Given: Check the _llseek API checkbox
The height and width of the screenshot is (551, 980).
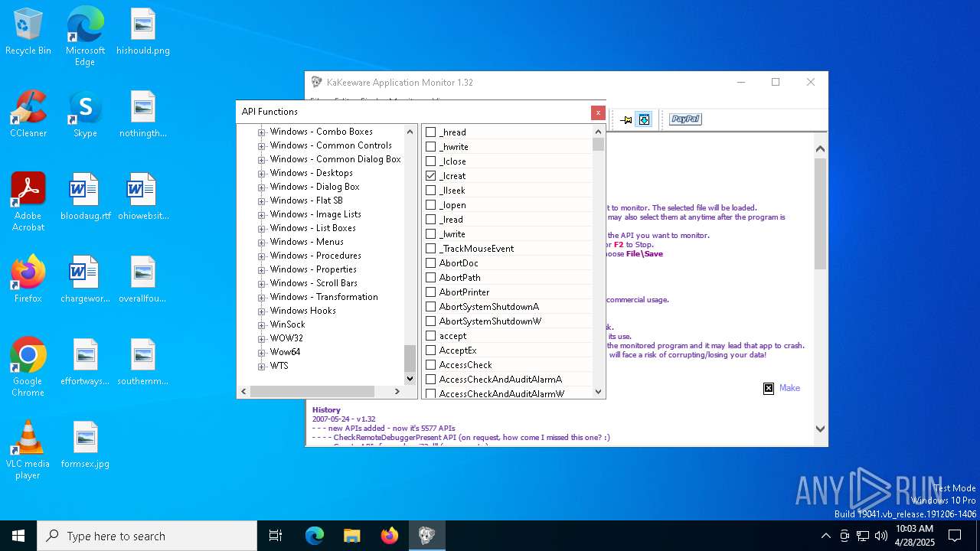Looking at the screenshot, I should point(430,191).
